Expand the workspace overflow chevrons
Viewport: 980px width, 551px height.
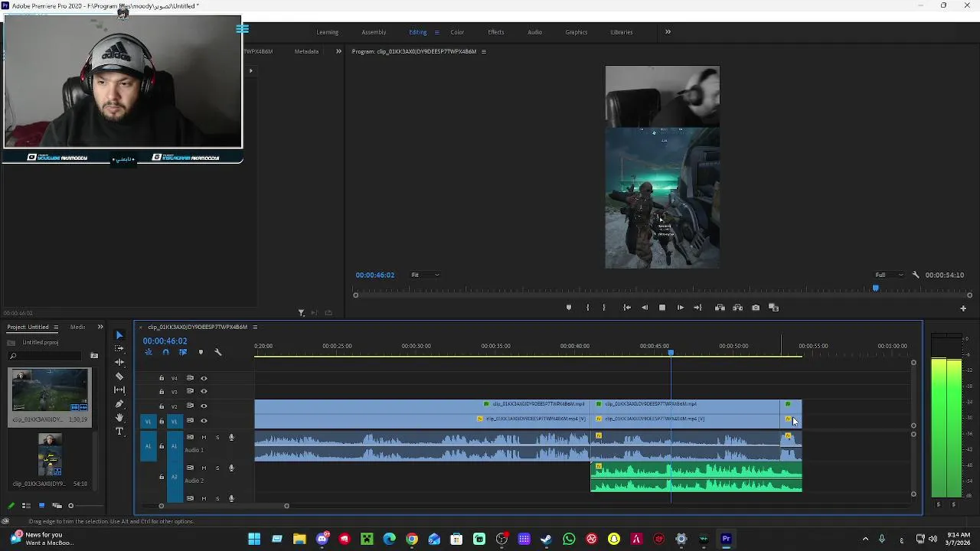tap(668, 32)
